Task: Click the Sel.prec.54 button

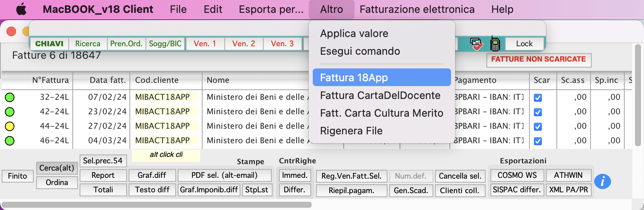Action: [103, 161]
